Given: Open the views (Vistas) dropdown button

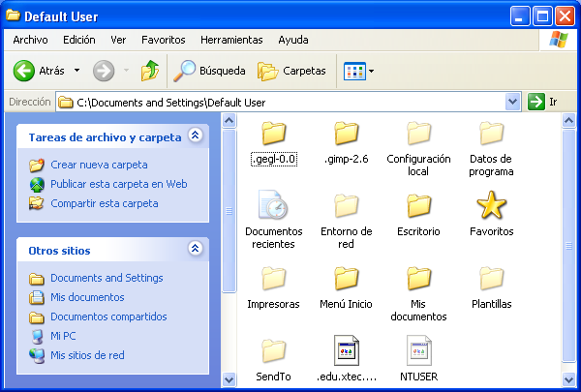Looking at the screenshot, I should 357,71.
